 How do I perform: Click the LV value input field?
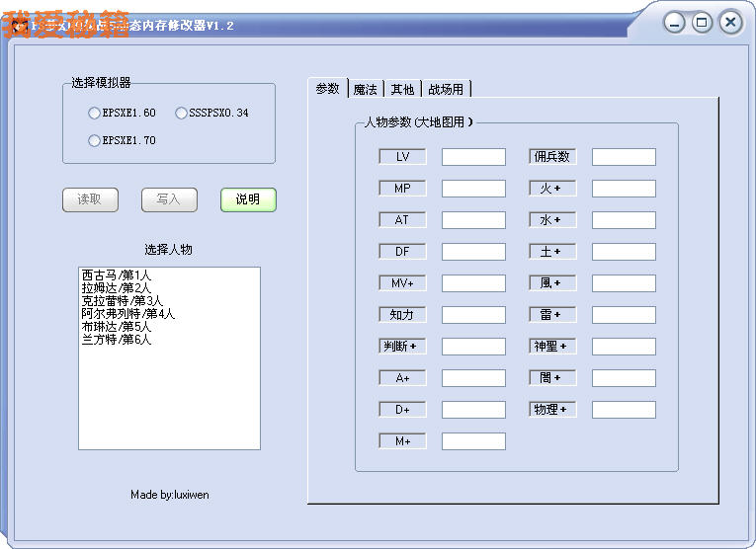point(473,157)
